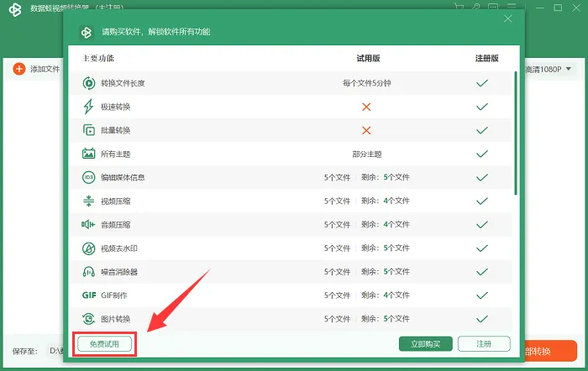
Task: Click the 音频压缩 feature label
Action: coord(116,225)
